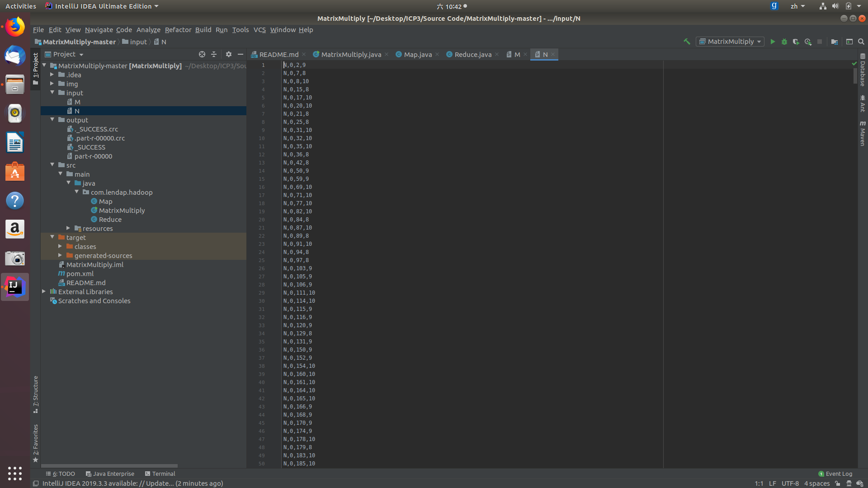Screen dimensions: 868x488
Task: Click UTF-8 encoding in status bar
Action: point(790,483)
